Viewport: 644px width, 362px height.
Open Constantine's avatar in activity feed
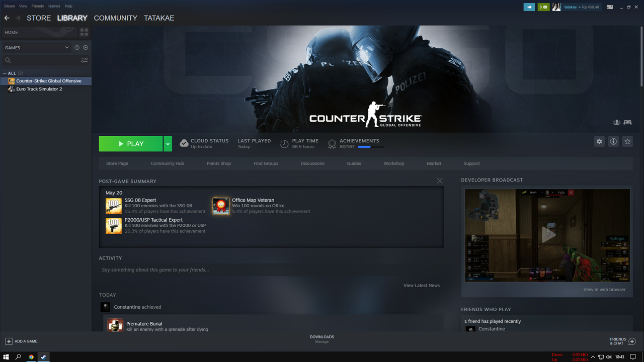pyautogui.click(x=105, y=307)
